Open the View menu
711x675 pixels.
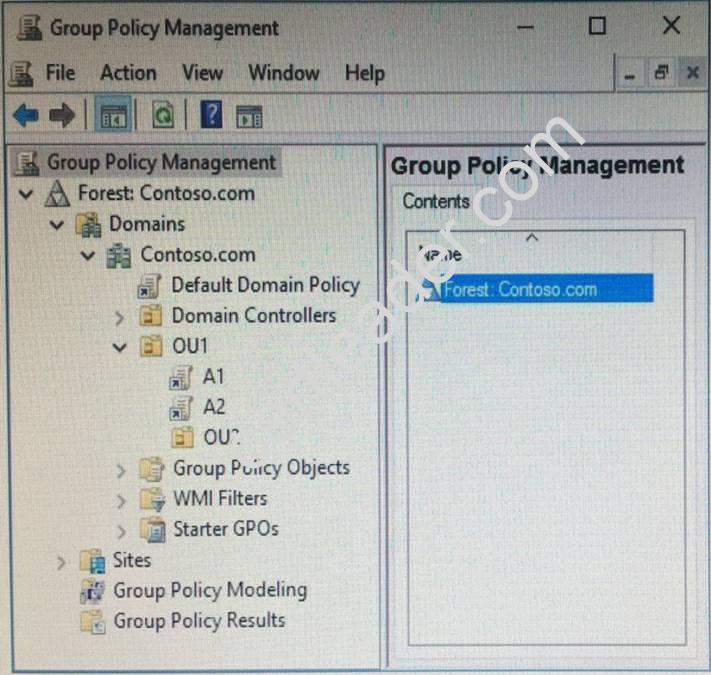202,73
